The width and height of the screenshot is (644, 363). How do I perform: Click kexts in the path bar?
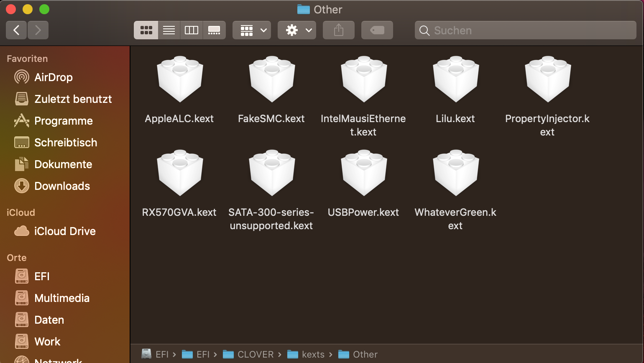click(306, 354)
